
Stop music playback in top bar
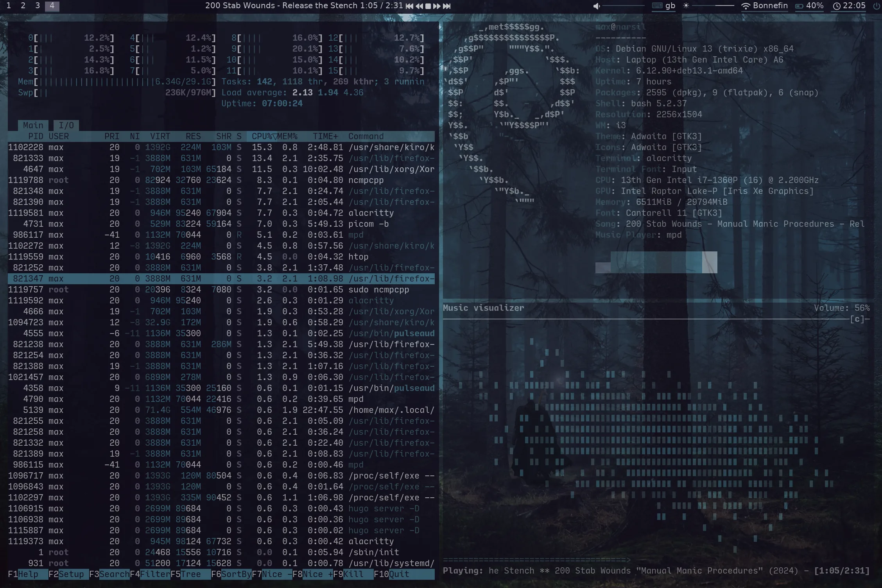pyautogui.click(x=428, y=6)
